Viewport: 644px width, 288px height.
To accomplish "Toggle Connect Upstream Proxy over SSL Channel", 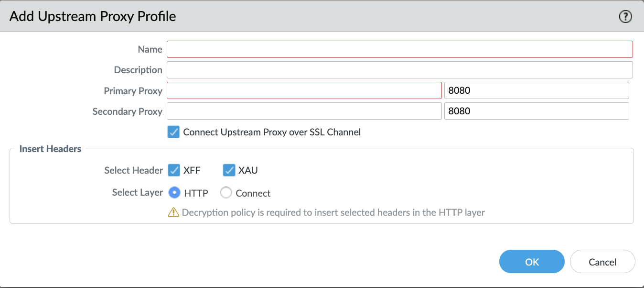I will pyautogui.click(x=173, y=132).
